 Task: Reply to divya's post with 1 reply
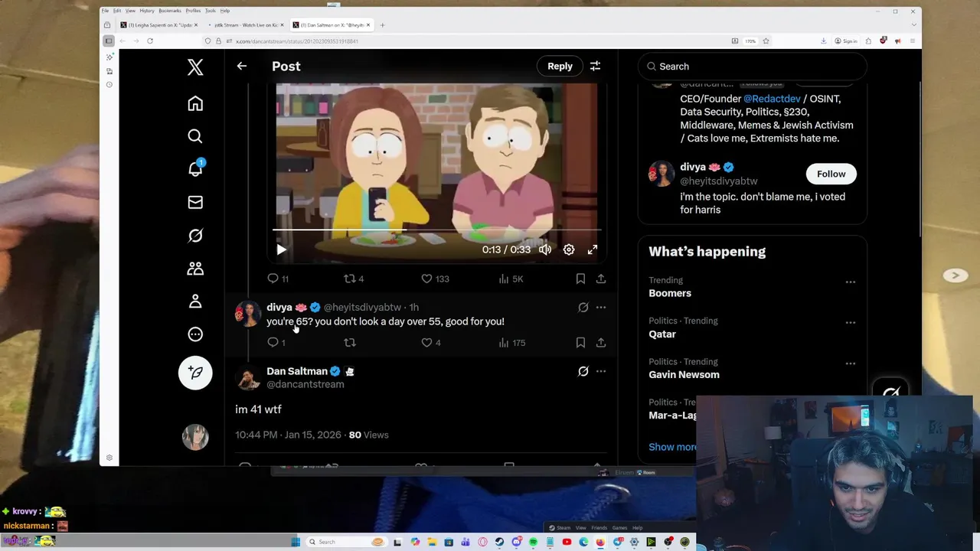coord(276,343)
